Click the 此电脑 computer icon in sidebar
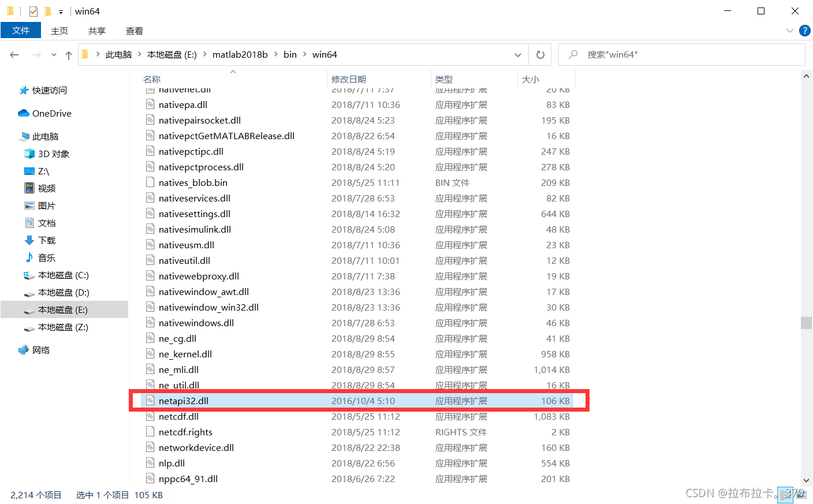Image resolution: width=813 pixels, height=504 pixels. pyautogui.click(x=24, y=136)
